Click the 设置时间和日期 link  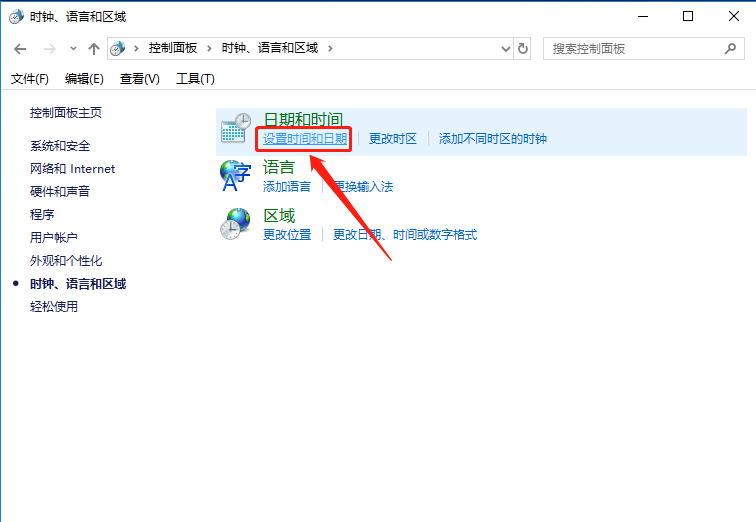(304, 139)
